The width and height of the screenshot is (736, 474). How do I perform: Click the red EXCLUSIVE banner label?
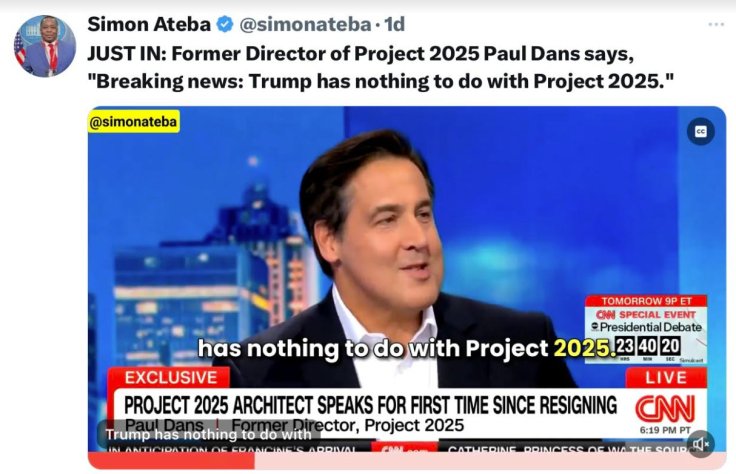(170, 377)
